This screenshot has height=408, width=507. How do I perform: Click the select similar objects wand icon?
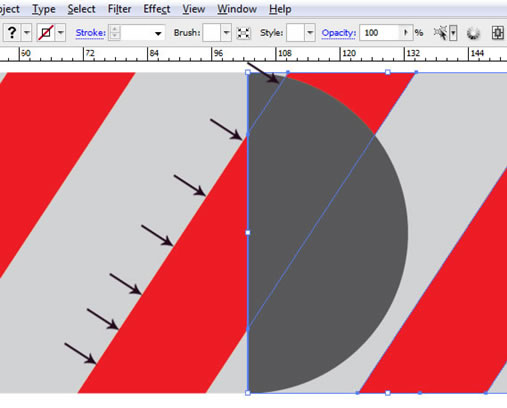[441, 33]
